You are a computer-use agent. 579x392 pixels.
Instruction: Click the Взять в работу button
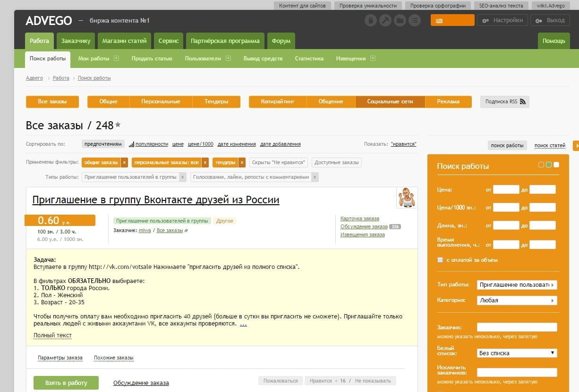(66, 383)
